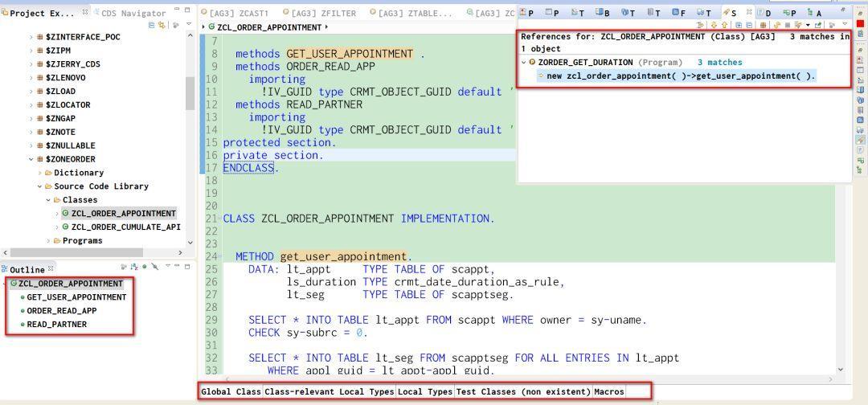Select ZCL_ORDER_CUMULATE_API class in tree
Screen dimensions: 868x405
click(x=125, y=227)
